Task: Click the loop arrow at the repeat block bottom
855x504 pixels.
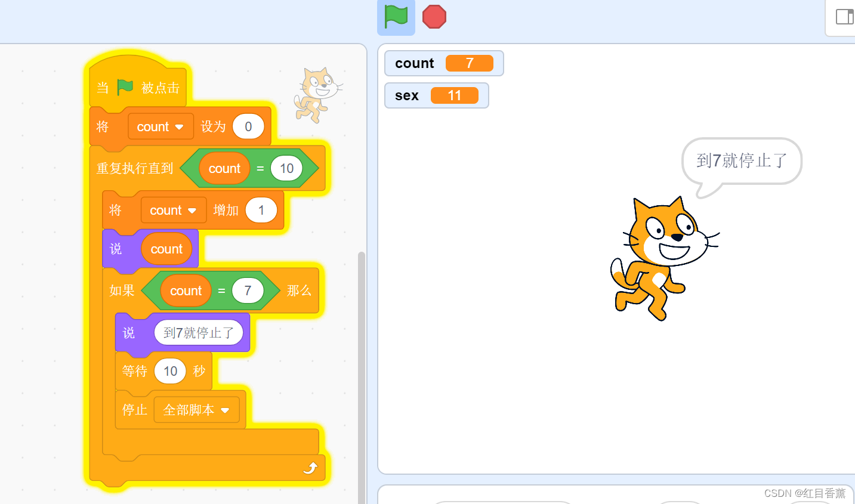Action: 310,468
